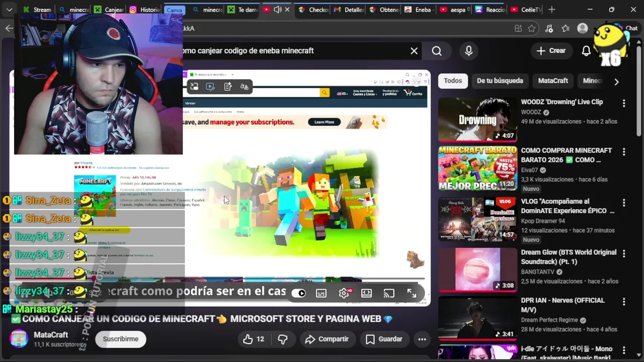Screen dimensions: 644x362
Task: Open MataCraft channel avatar
Action: (19, 339)
